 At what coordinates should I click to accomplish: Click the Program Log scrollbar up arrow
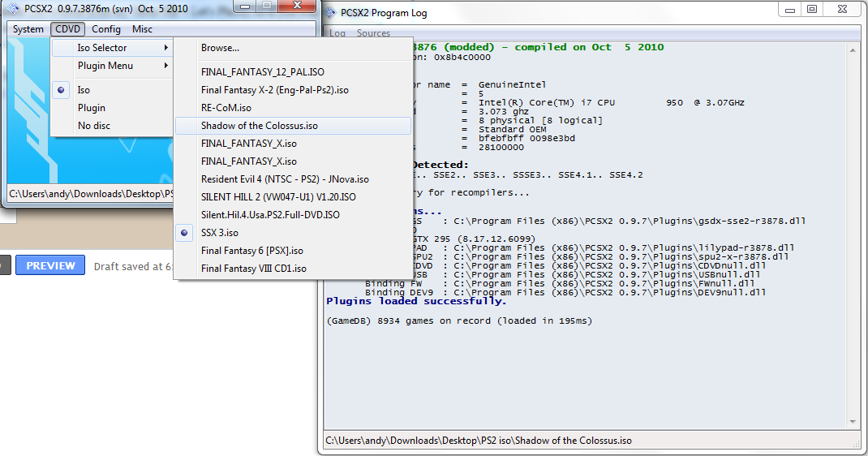pos(853,50)
